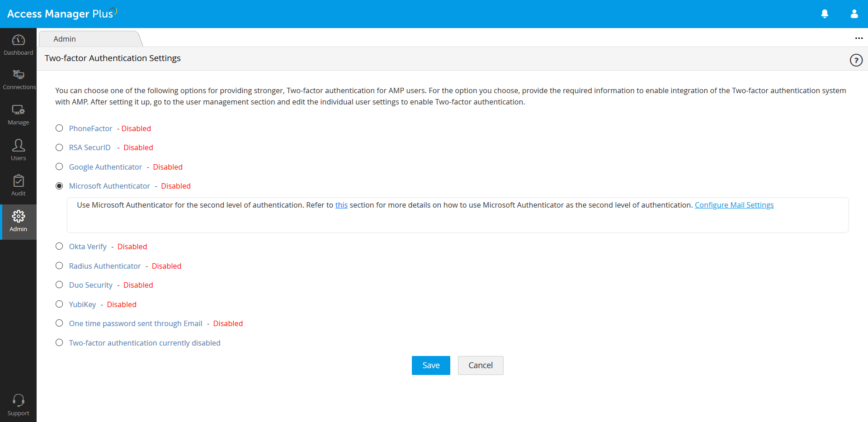The height and width of the screenshot is (422, 868).
Task: Click the Disabled status beside Microsoft Authenticator
Action: [176, 186]
